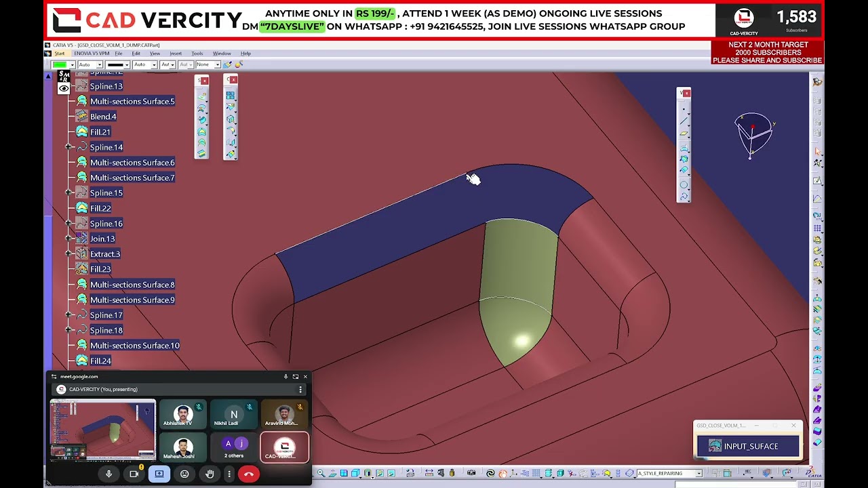Open the Insert menu

[x=176, y=54]
